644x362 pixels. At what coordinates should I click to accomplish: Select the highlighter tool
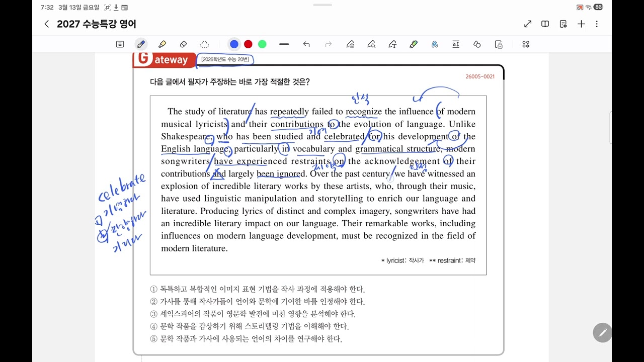click(162, 44)
